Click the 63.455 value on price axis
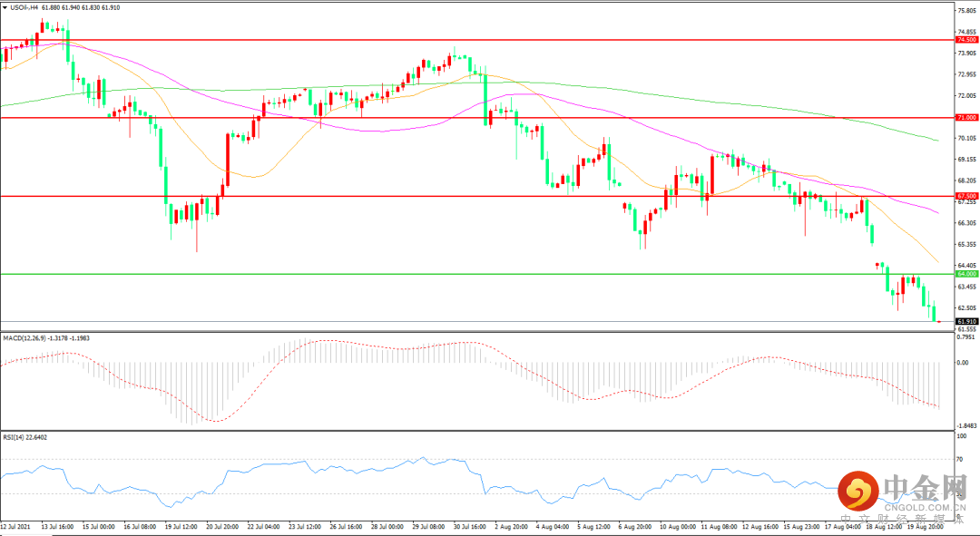Screen dimensions: 980x536 [967, 287]
